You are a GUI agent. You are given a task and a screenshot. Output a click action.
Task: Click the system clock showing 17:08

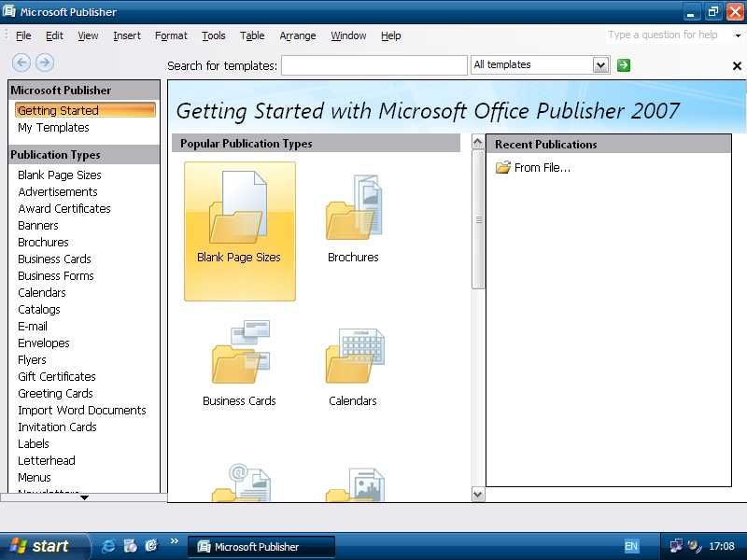coord(722,546)
